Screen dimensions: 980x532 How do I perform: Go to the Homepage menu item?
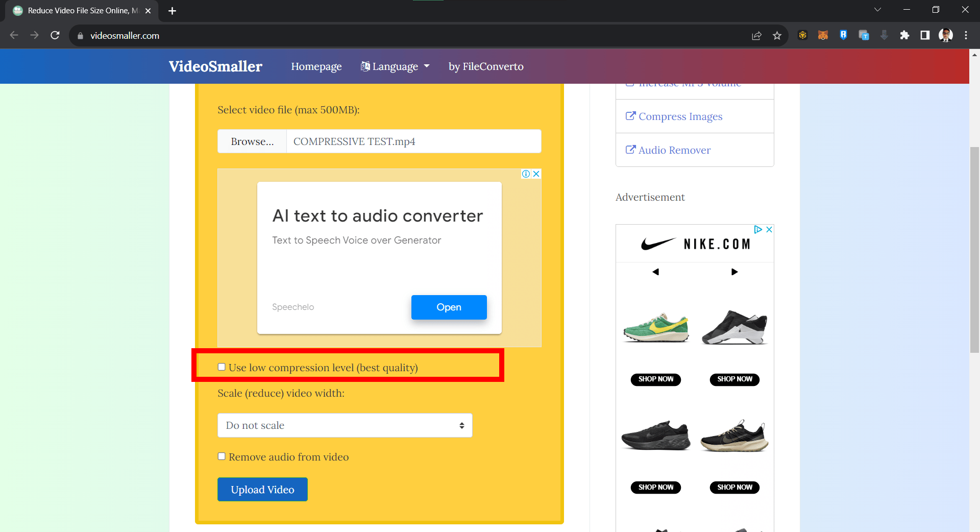coord(316,66)
